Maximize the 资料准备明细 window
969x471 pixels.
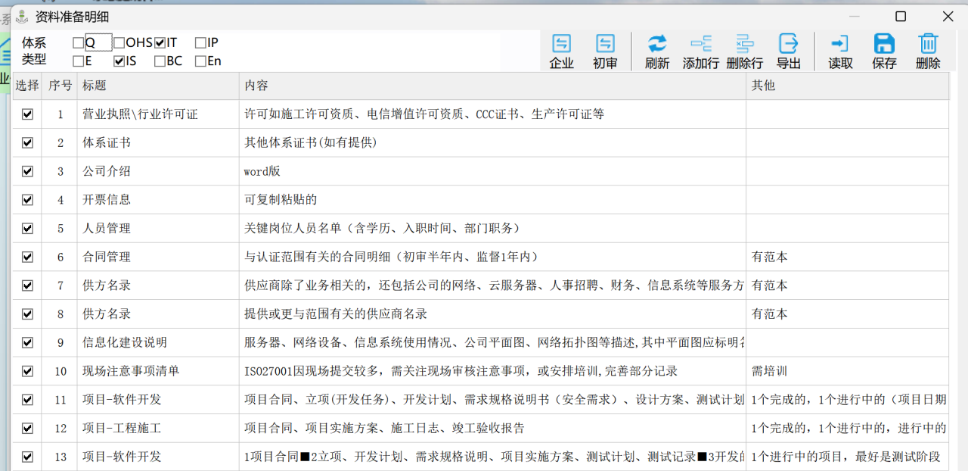(x=900, y=16)
